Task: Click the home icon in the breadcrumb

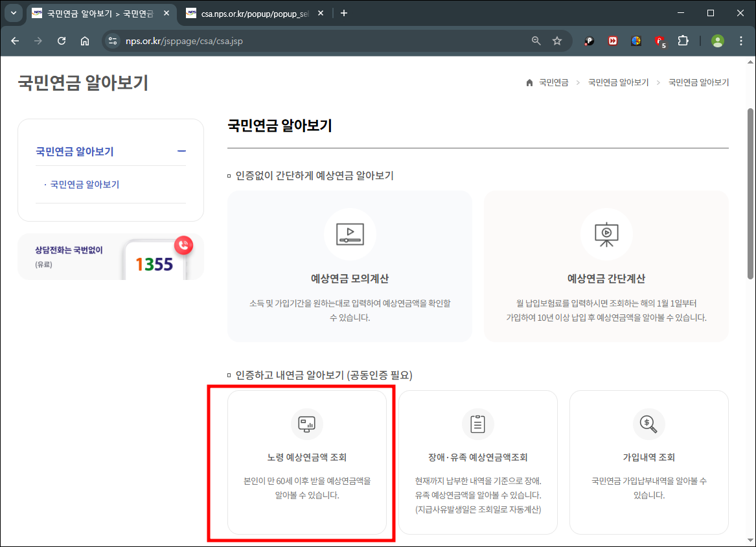Action: tap(529, 82)
